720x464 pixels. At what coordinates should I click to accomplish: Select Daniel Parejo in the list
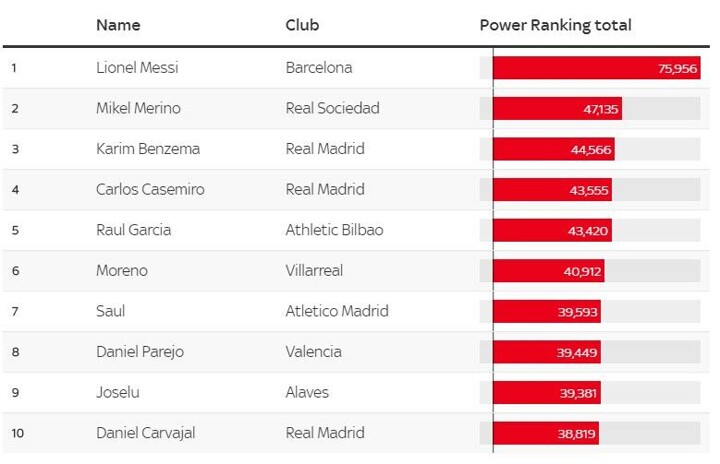[x=140, y=352]
